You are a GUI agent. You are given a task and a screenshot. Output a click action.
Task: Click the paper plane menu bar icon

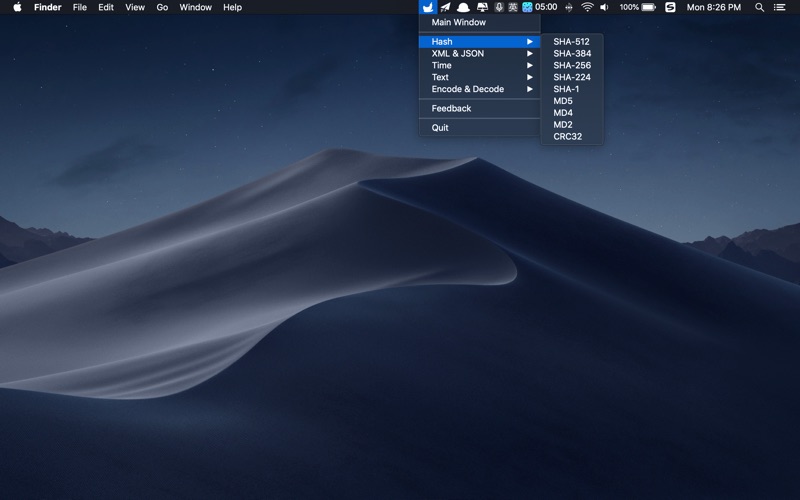coord(445,7)
